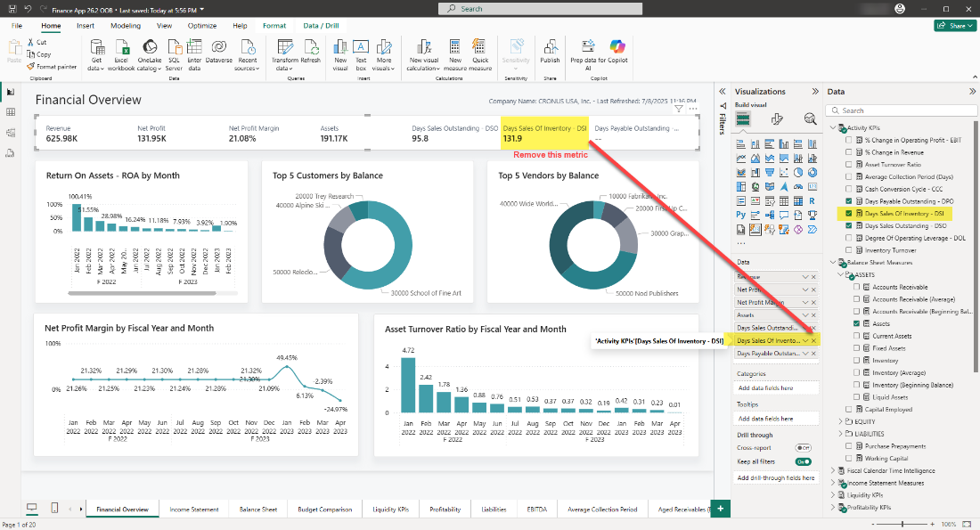Open the Format ribbon tab
The width and height of the screenshot is (980, 530).
(274, 26)
